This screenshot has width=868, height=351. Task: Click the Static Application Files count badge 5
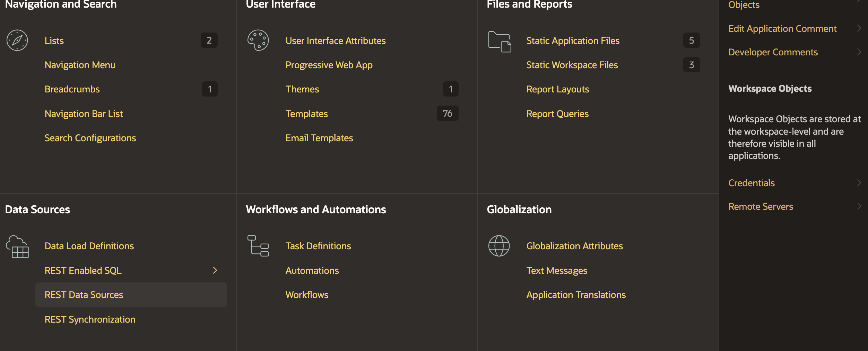pos(691,40)
